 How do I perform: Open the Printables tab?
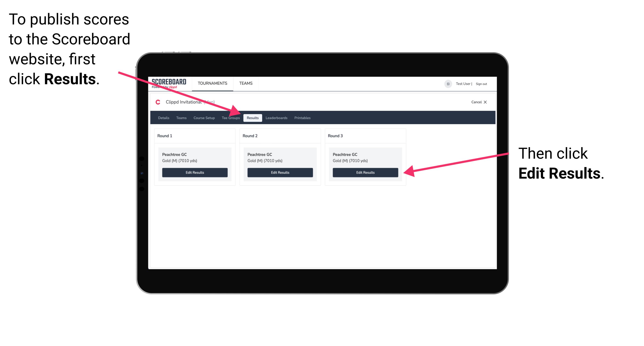tap(302, 118)
